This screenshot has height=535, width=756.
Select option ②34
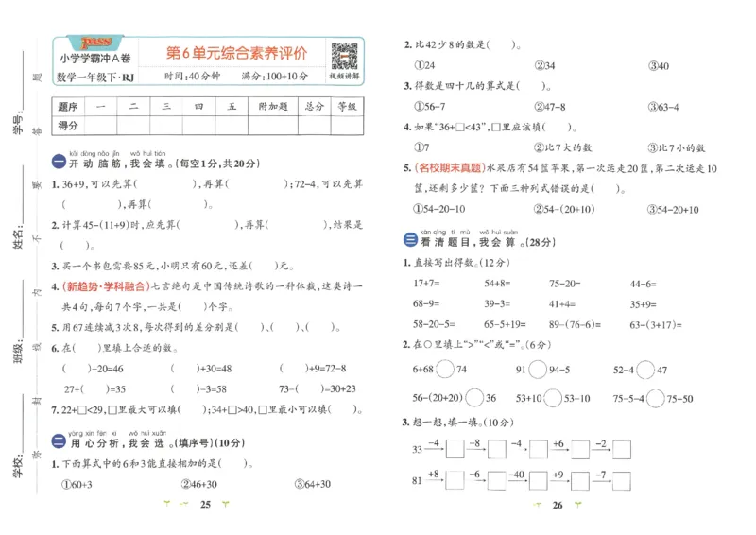545,65
